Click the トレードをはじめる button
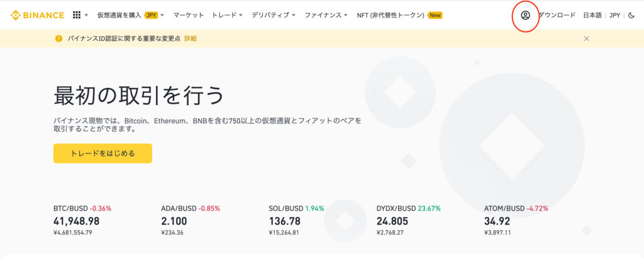This screenshot has width=644, height=271. [x=103, y=153]
